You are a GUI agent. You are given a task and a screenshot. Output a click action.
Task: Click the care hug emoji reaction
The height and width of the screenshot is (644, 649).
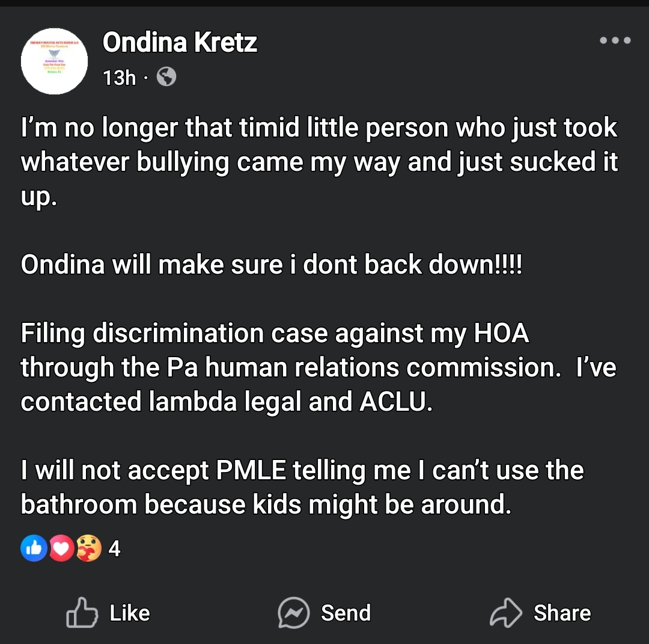point(88,548)
